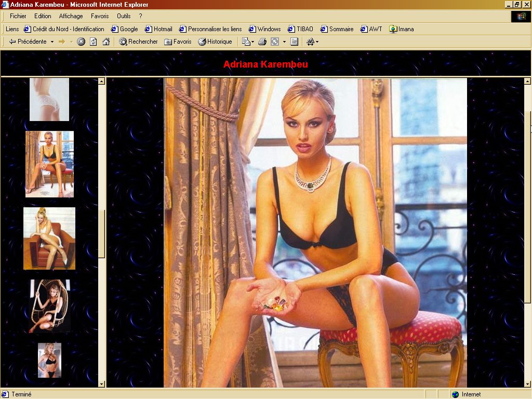Click the main frame scroll down arrow
532x399 pixels.
point(527,384)
